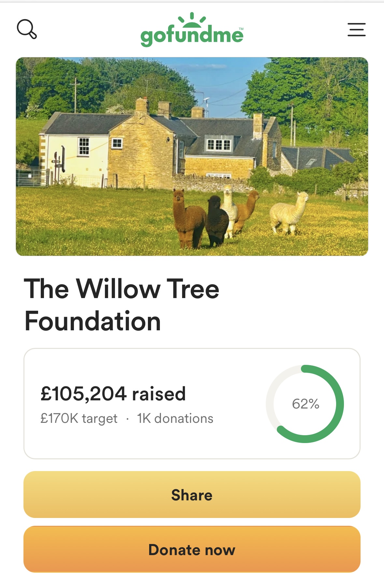384x588 pixels.
Task: Click the green sunburst above the gofundme wordmark
Action: 192,20
